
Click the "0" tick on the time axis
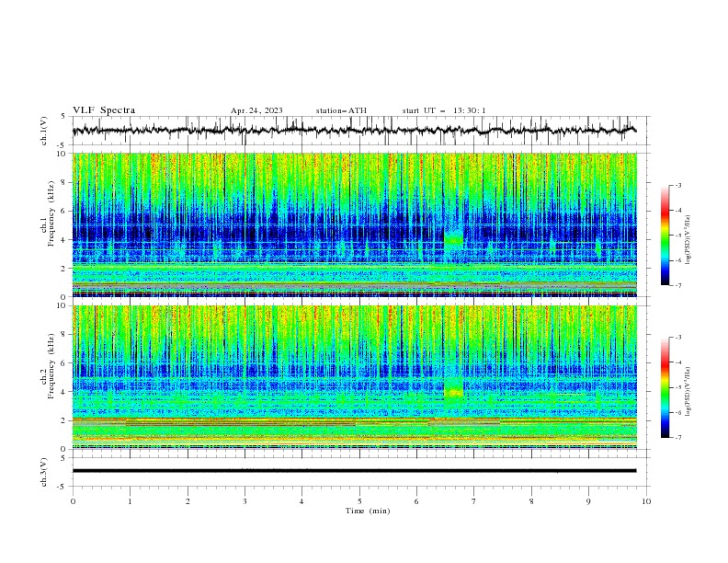click(x=73, y=501)
